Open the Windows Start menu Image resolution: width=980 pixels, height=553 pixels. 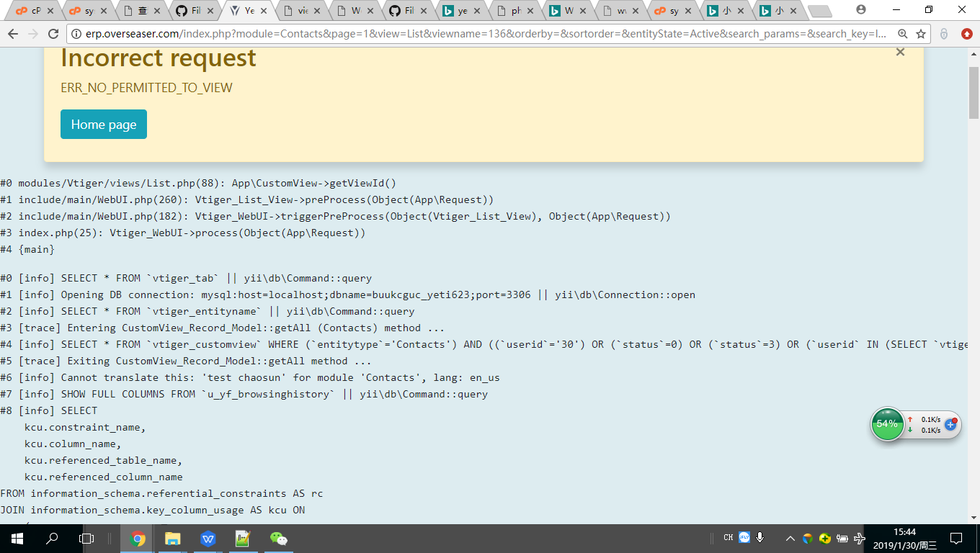tap(17, 538)
